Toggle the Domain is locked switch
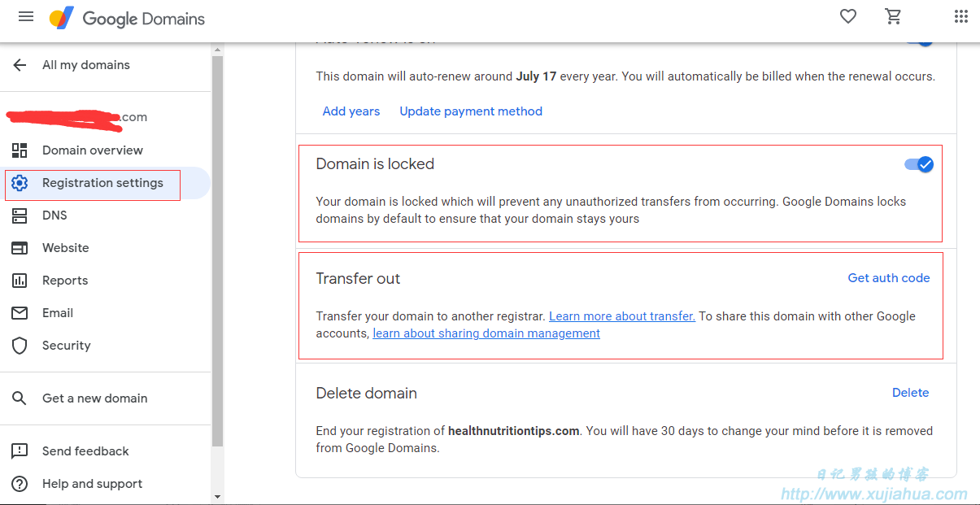 (x=919, y=164)
